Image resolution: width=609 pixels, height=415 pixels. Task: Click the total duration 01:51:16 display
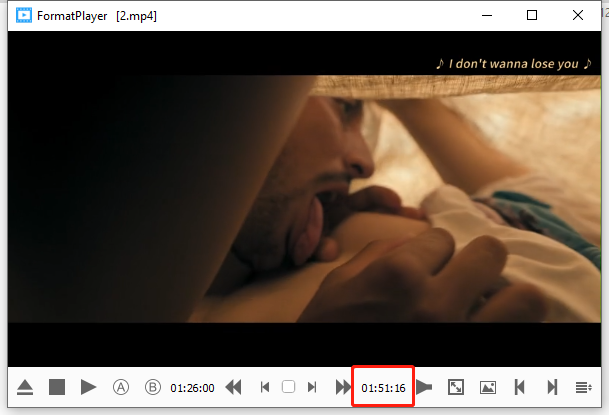(383, 387)
